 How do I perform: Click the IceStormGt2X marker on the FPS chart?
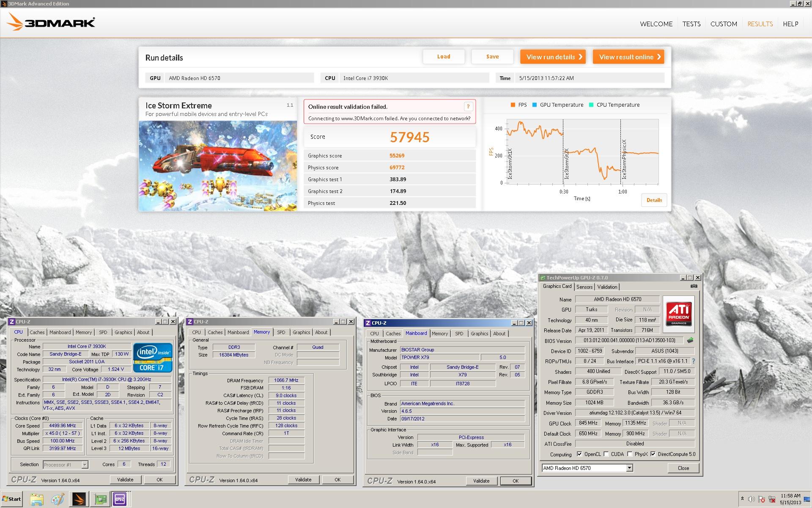(x=567, y=163)
